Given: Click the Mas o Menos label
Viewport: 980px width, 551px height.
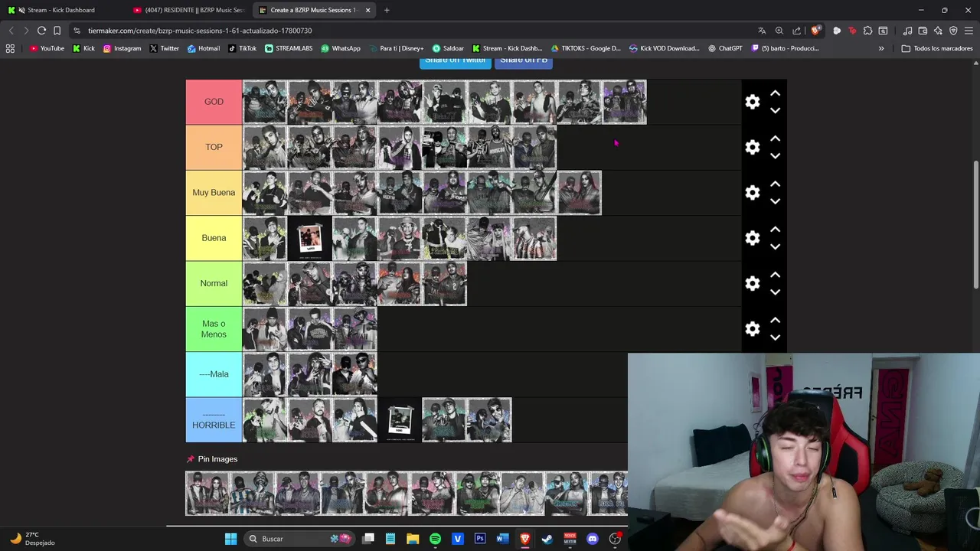Looking at the screenshot, I should coord(214,329).
